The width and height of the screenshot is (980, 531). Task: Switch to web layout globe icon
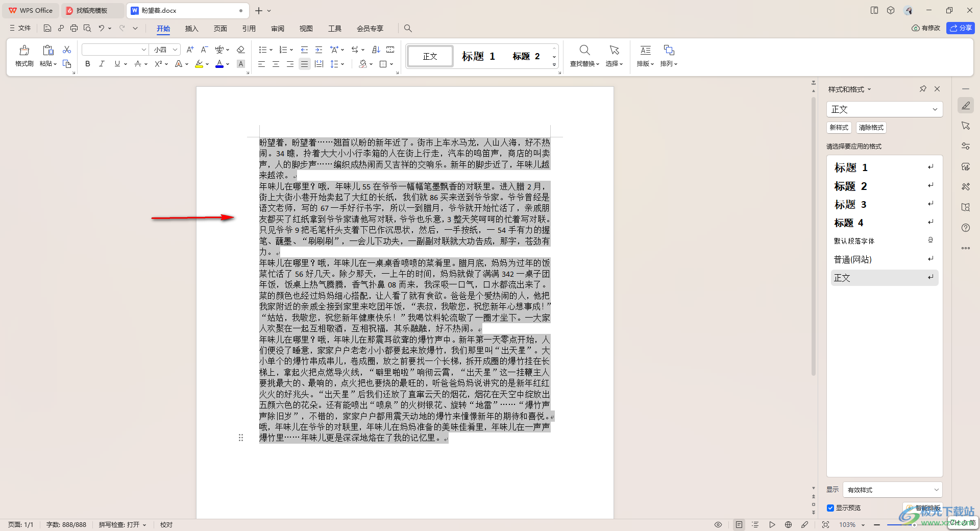(x=788, y=524)
